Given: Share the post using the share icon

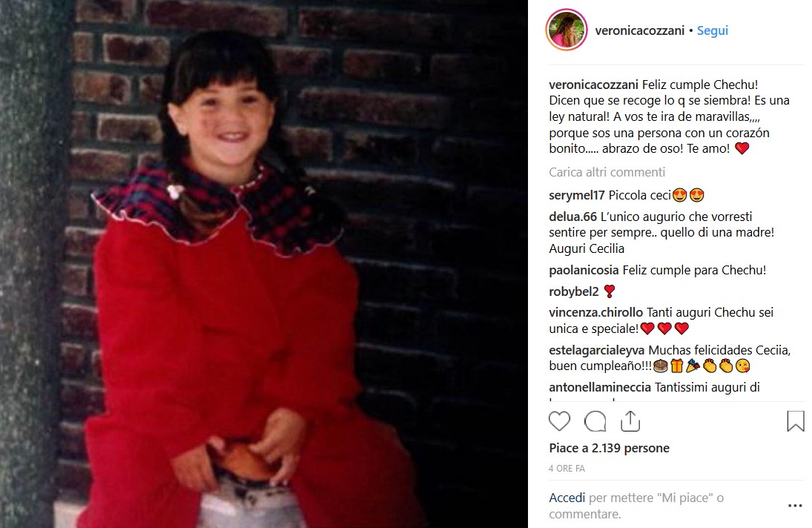Looking at the screenshot, I should (x=630, y=421).
